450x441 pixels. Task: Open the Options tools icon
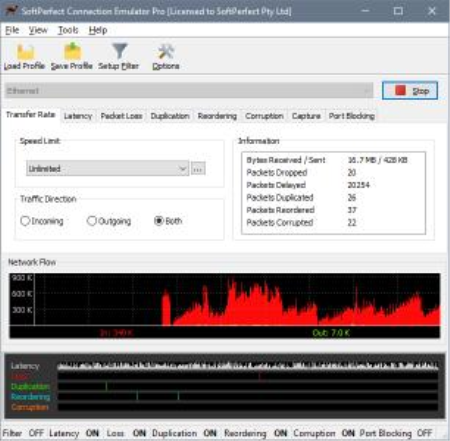166,52
